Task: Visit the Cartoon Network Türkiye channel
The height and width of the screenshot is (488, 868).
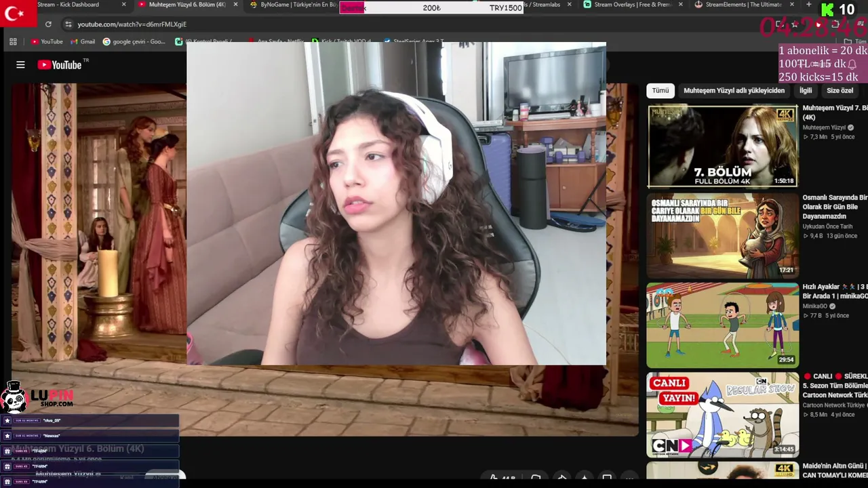Action: pyautogui.click(x=834, y=405)
